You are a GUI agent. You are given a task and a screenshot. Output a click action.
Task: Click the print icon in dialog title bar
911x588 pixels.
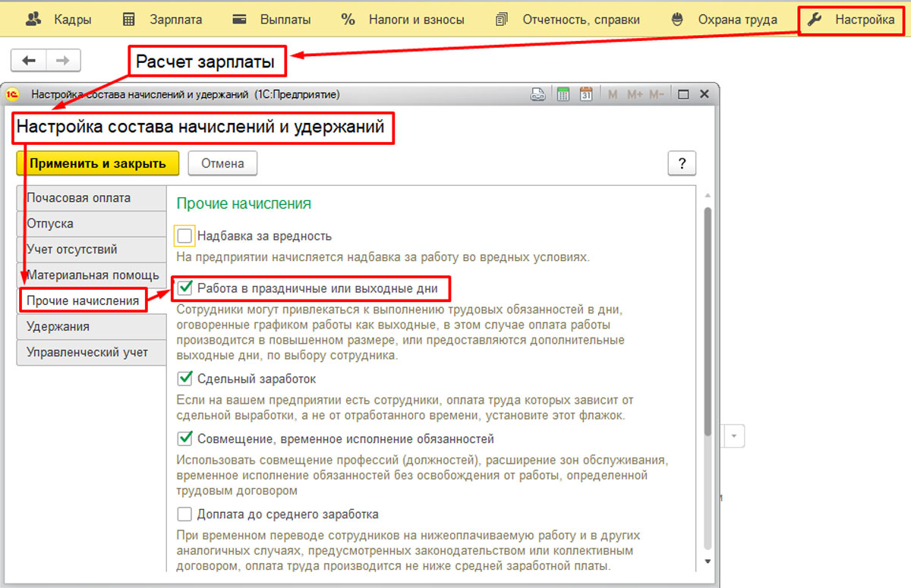[537, 95]
